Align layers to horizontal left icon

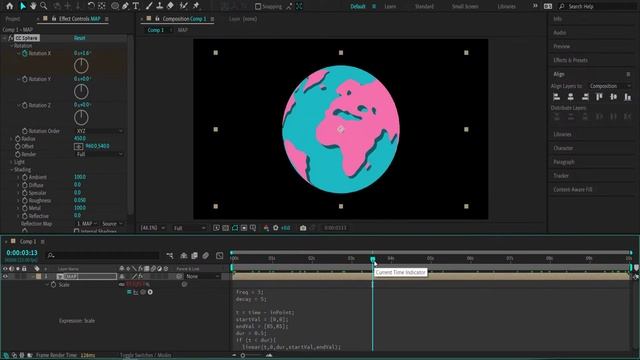pyautogui.click(x=556, y=97)
